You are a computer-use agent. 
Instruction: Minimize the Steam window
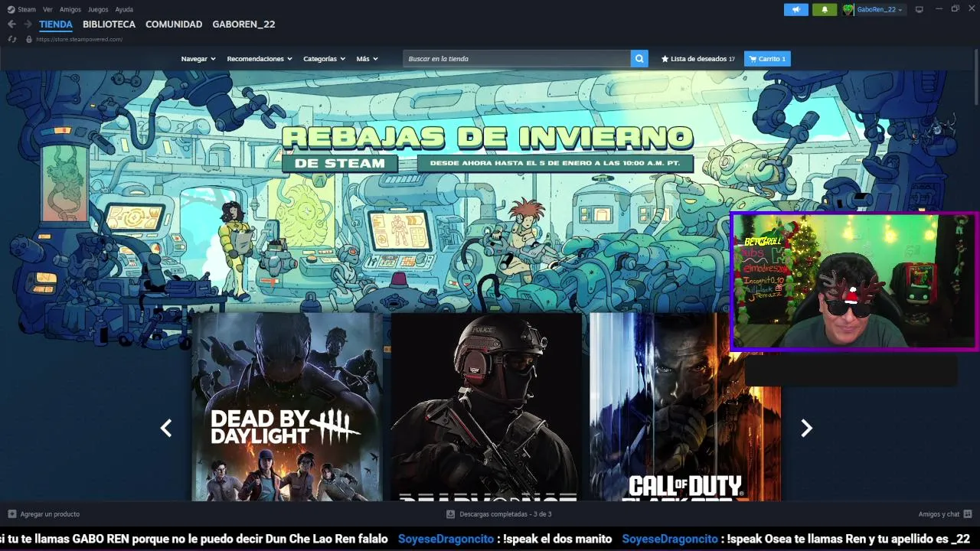pos(939,9)
